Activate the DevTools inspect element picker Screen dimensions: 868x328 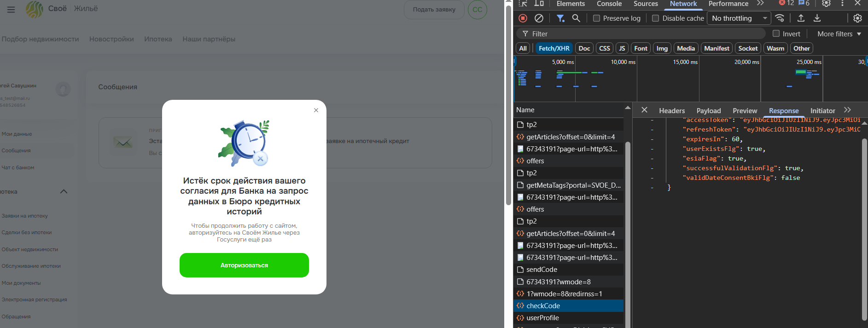523,4
